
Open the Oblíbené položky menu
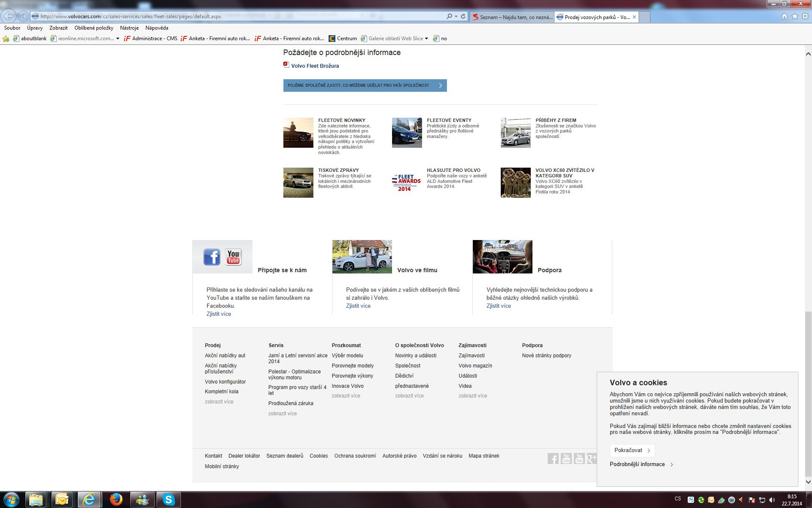click(x=94, y=28)
